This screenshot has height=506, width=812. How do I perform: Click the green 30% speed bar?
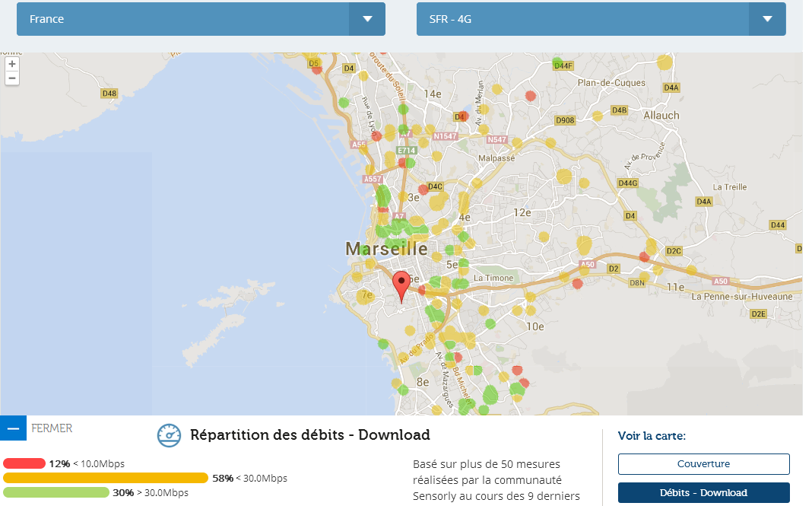click(x=56, y=492)
